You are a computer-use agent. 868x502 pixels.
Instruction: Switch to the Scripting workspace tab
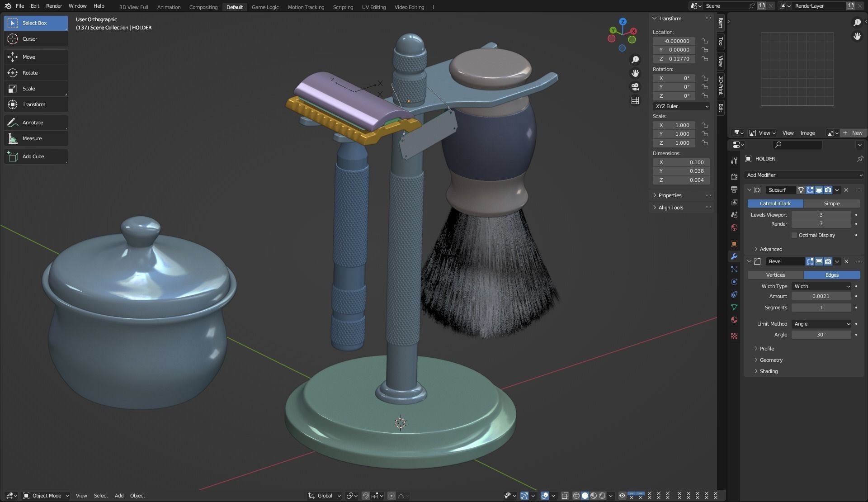tap(343, 7)
